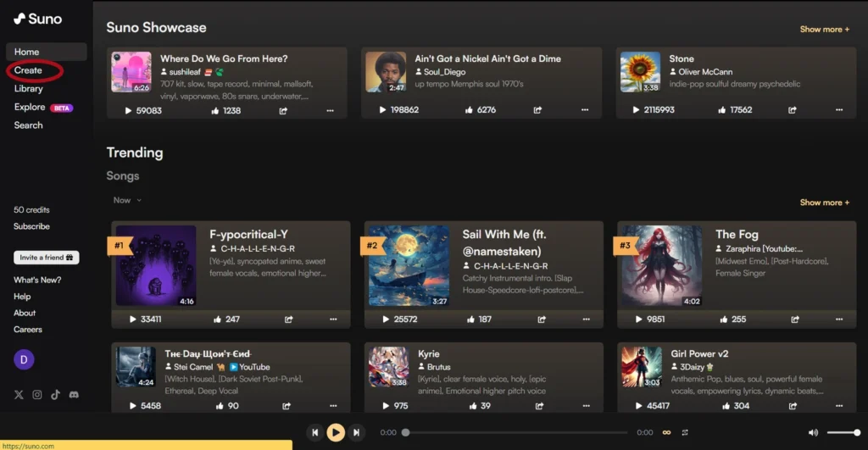This screenshot has width=868, height=450.
Task: Play F-ypocritical-Y song
Action: [x=133, y=319]
